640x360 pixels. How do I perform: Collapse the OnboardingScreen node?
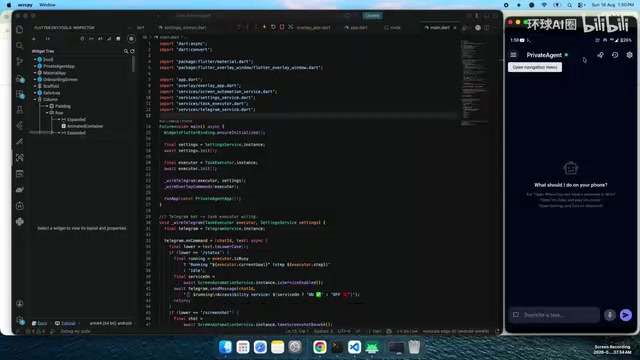coord(35,80)
